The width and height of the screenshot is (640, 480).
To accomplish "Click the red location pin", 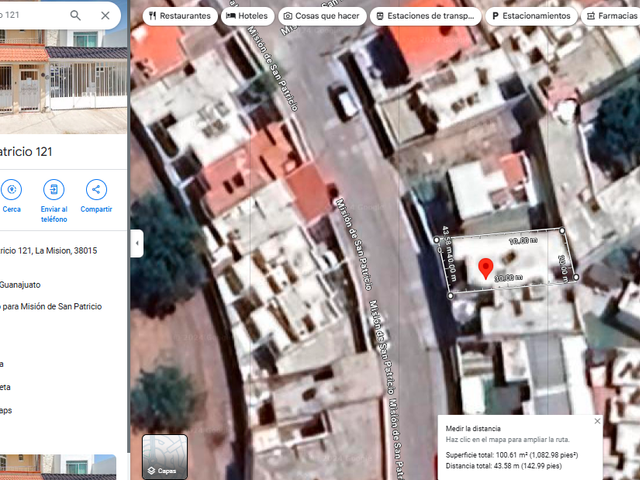I will click(x=485, y=268).
